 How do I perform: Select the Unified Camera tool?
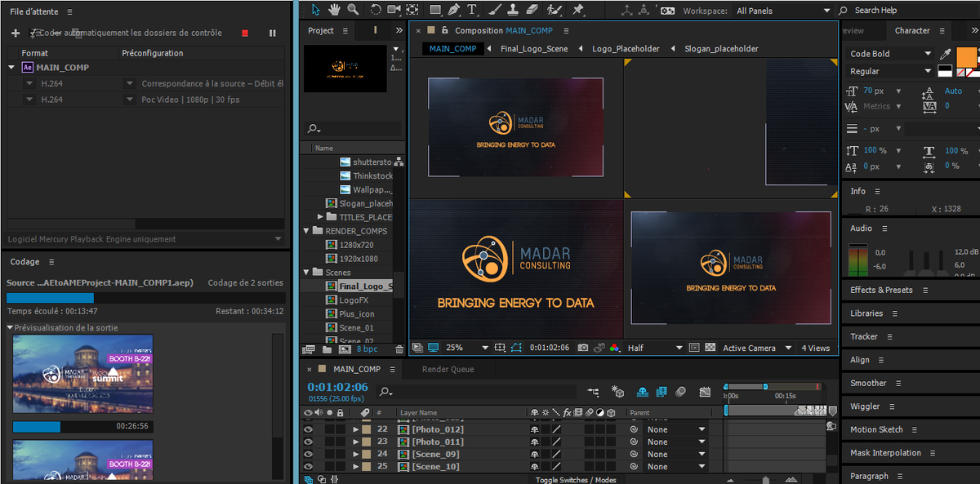394,9
